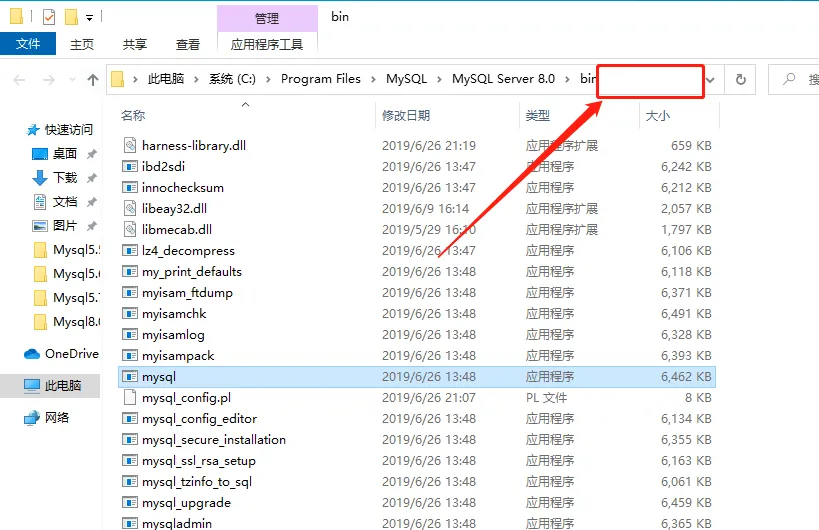Click MySQL Server 8.0 in the breadcrumb
Viewport: 819px width, 530px height.
coord(504,79)
